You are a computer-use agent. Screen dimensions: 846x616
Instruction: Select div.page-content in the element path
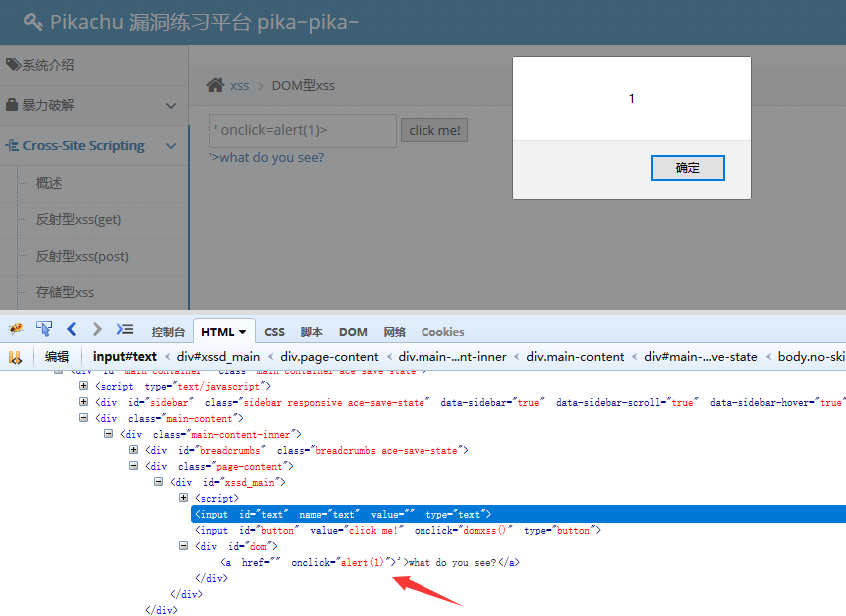coord(330,357)
